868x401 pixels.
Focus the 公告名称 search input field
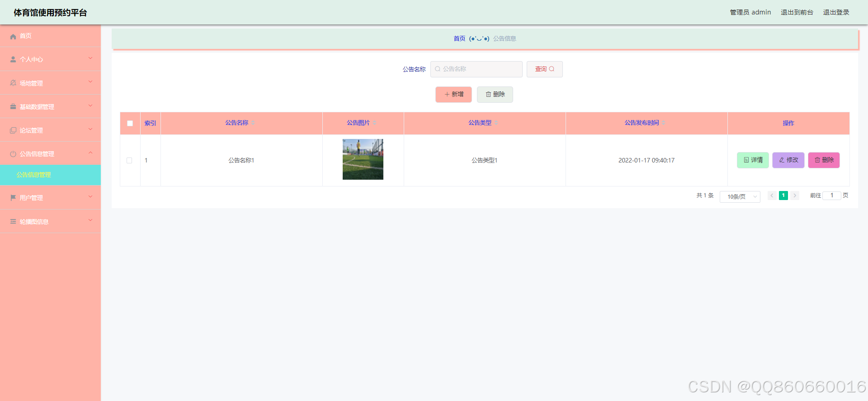476,69
